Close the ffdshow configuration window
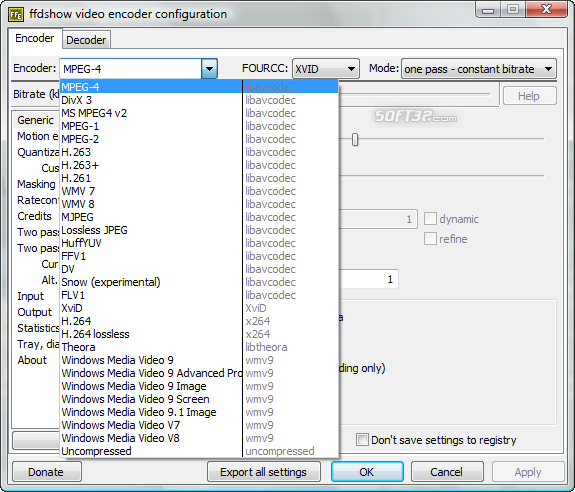This screenshot has width=575, height=492. (x=546, y=9)
